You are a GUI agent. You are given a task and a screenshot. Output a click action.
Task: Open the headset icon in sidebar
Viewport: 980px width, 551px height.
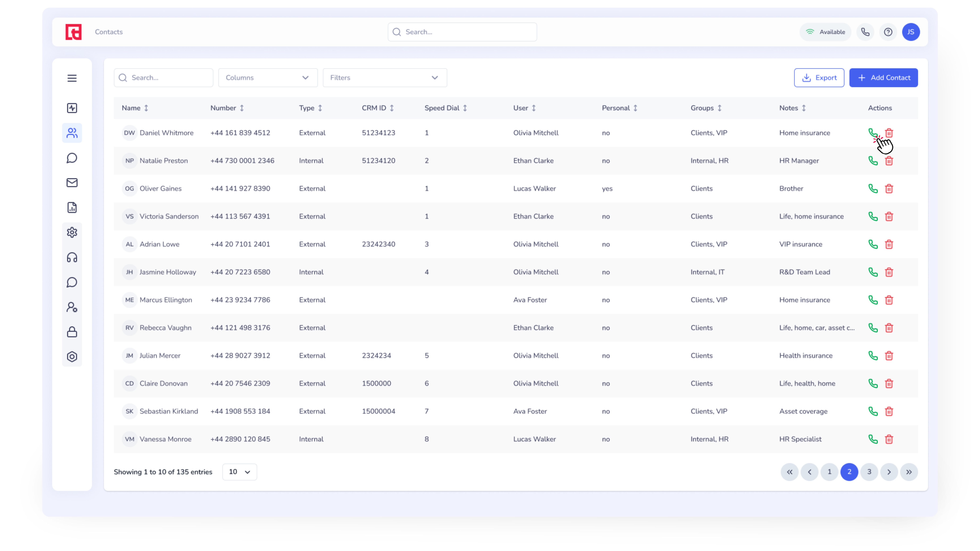(72, 257)
